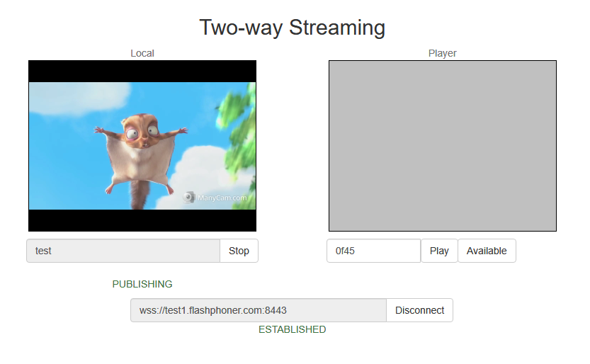Click the '0f45' player stream field
Image resolution: width=590 pixels, height=364 pixels.
click(373, 251)
